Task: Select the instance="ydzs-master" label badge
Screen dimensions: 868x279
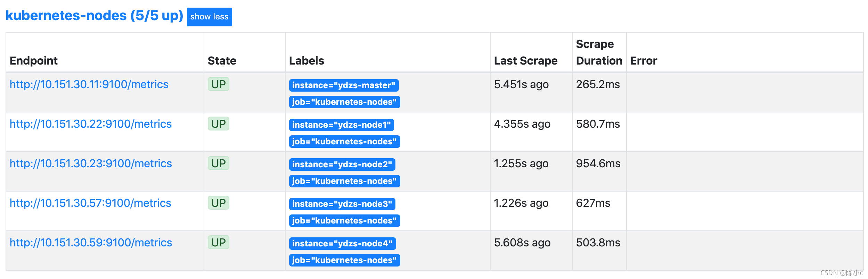Action: click(344, 85)
